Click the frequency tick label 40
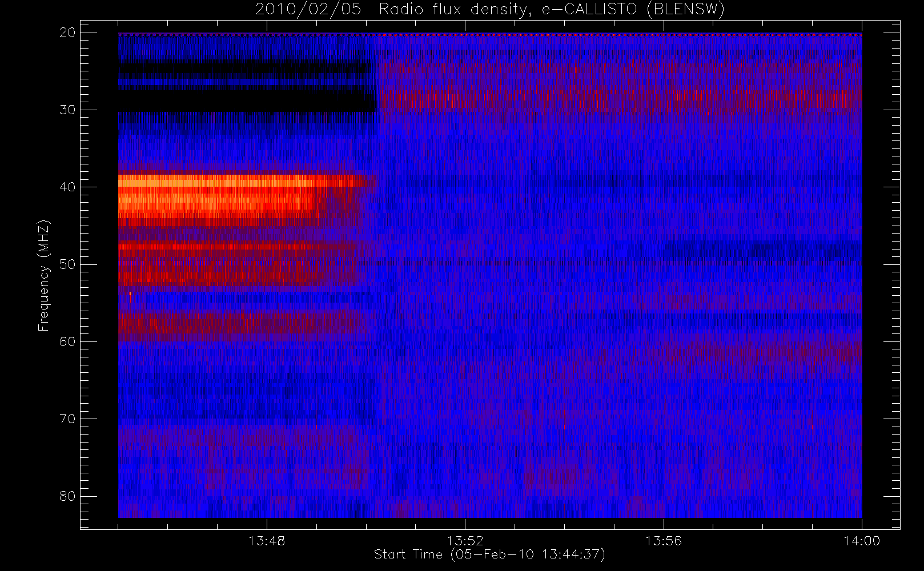 tap(67, 187)
